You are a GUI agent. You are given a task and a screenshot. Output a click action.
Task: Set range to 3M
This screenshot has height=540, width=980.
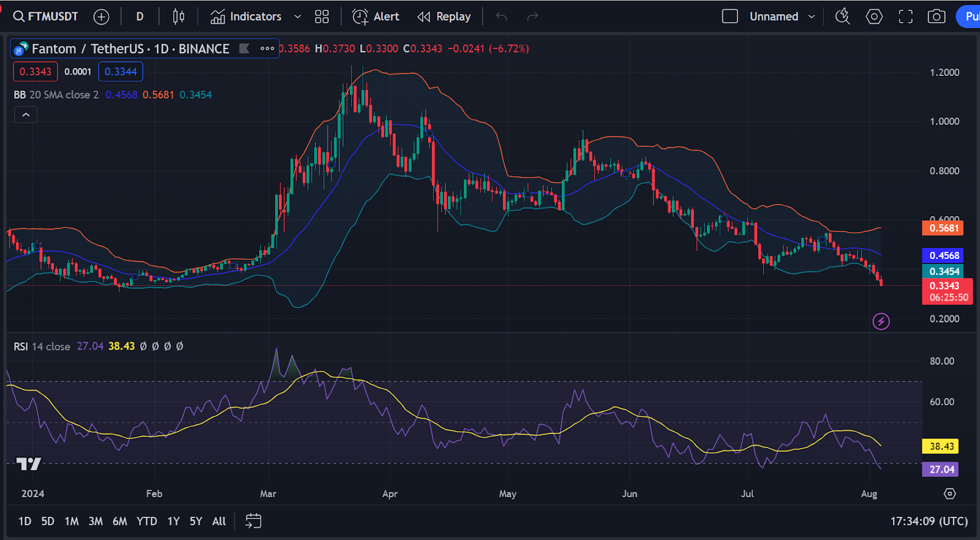coord(96,521)
